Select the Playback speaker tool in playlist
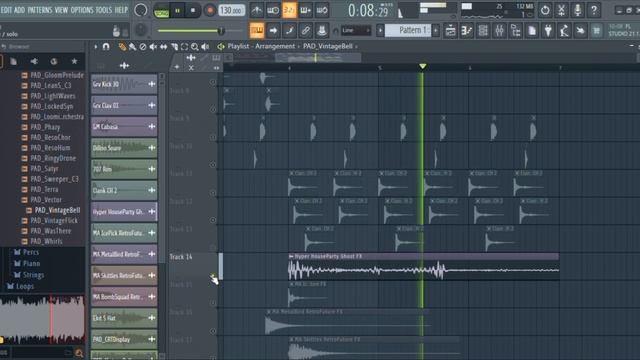This screenshot has height=360, width=640. point(205,47)
